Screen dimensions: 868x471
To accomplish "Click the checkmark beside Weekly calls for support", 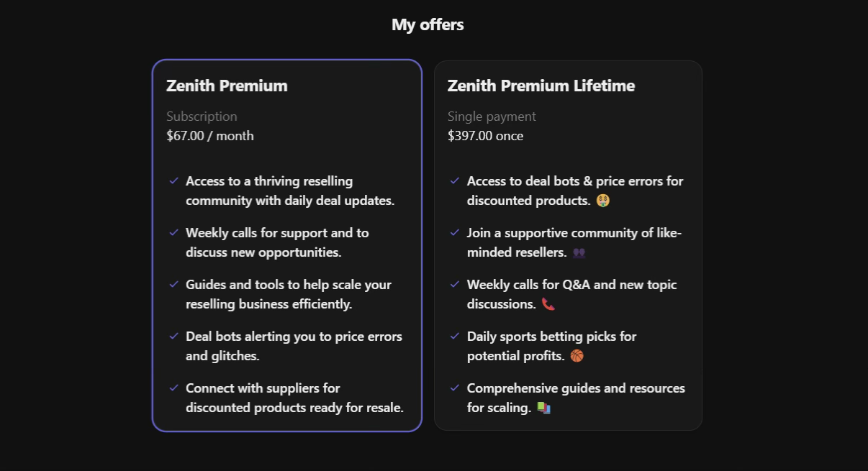I will [x=173, y=232].
